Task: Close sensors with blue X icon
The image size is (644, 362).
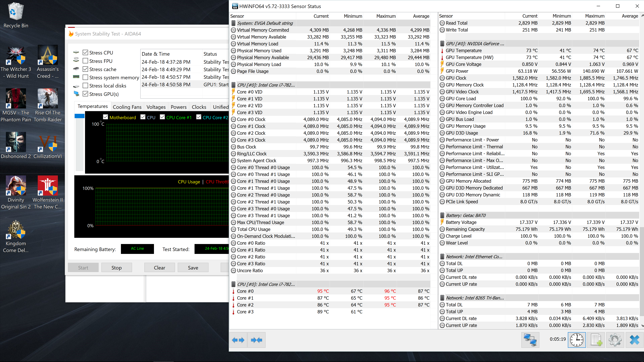Action: (634, 340)
